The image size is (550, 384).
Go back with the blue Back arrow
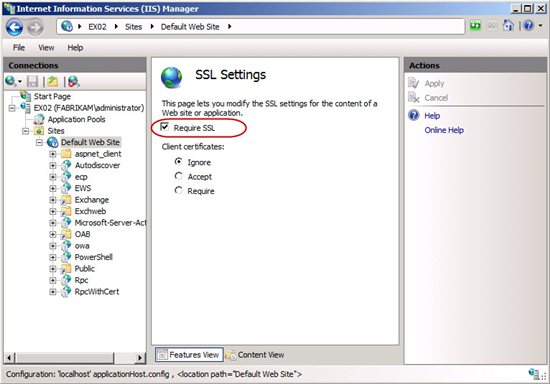[15, 27]
